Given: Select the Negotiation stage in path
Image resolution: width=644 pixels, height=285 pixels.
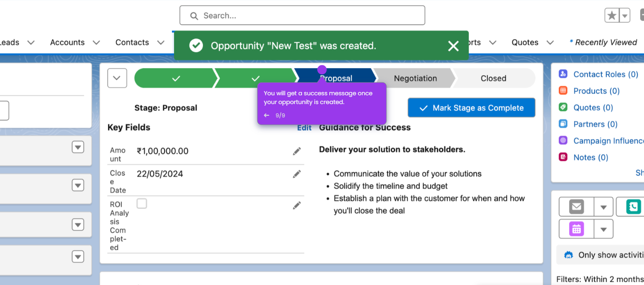Looking at the screenshot, I should (415, 78).
